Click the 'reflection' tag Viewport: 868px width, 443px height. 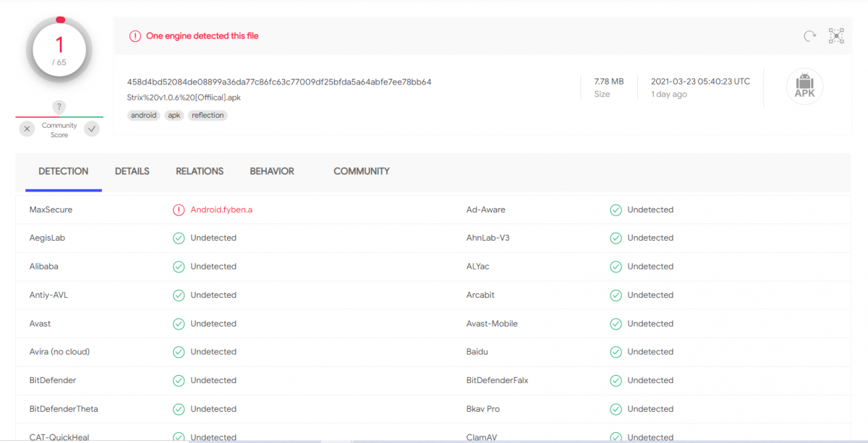[x=208, y=116]
